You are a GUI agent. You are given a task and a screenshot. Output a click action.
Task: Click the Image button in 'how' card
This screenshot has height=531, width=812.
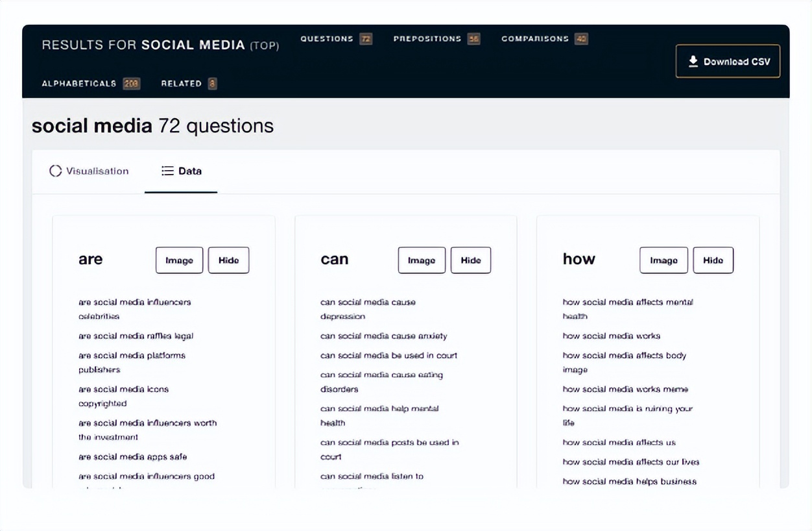tap(663, 260)
